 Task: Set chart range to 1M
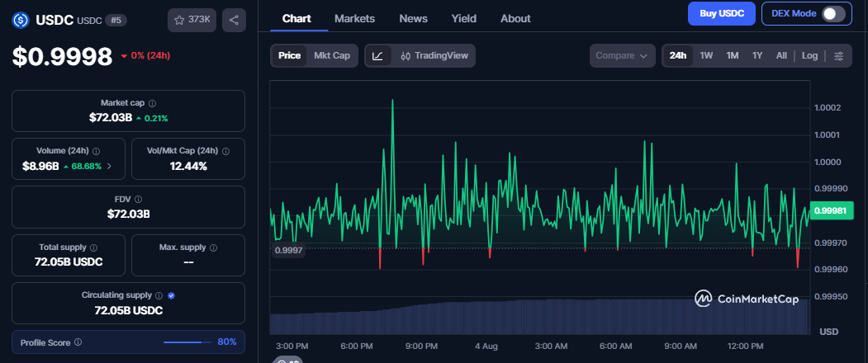click(733, 56)
